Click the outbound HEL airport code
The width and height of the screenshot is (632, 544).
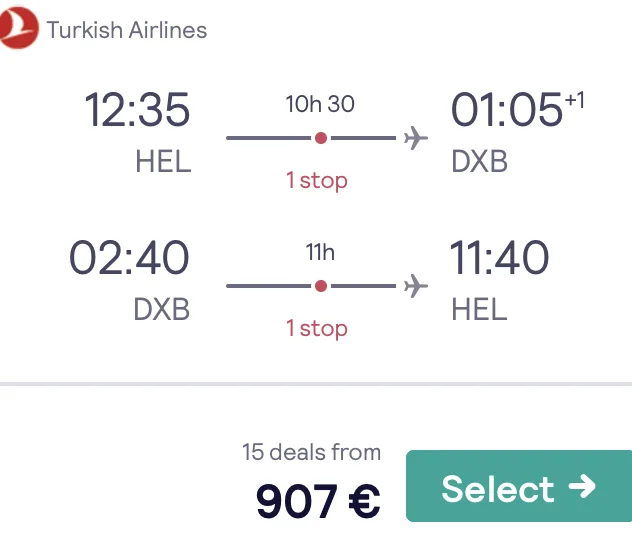(x=163, y=162)
